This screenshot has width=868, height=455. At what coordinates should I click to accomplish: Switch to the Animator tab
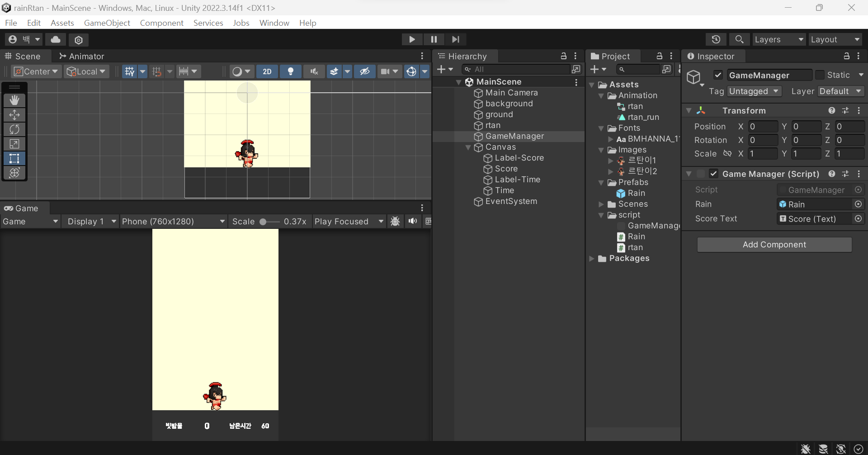point(82,56)
